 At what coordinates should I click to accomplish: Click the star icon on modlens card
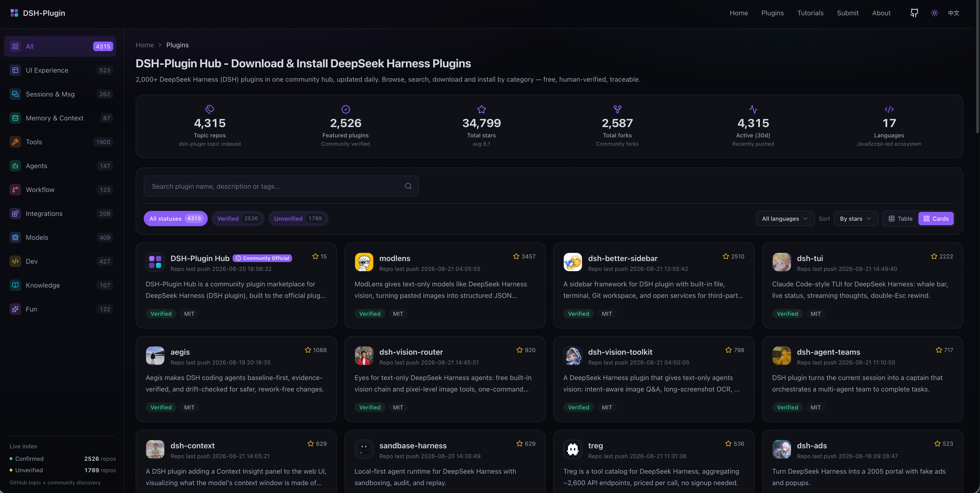(516, 256)
